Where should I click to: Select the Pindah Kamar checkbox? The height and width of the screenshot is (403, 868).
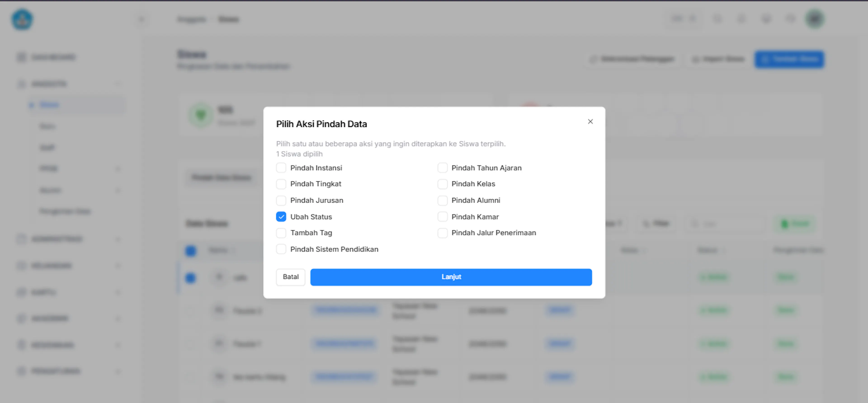[442, 217]
